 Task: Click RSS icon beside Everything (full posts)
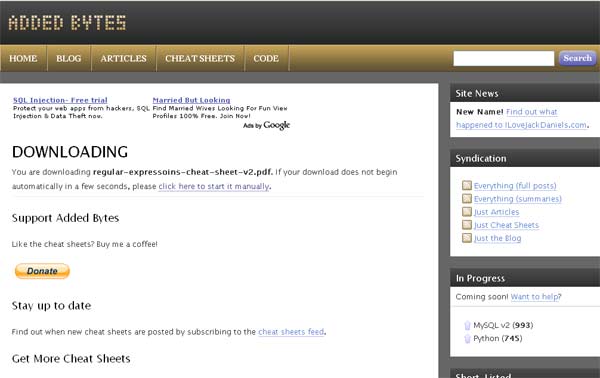click(467, 186)
